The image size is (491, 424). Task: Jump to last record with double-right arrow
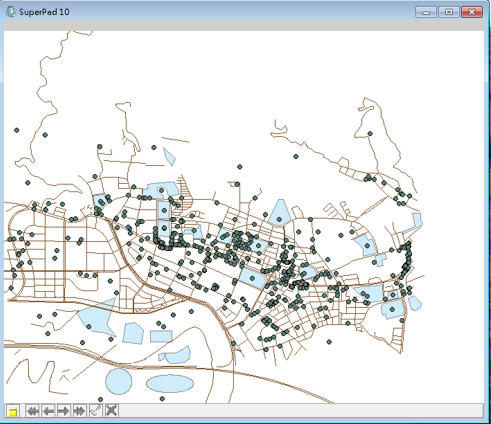(80, 411)
